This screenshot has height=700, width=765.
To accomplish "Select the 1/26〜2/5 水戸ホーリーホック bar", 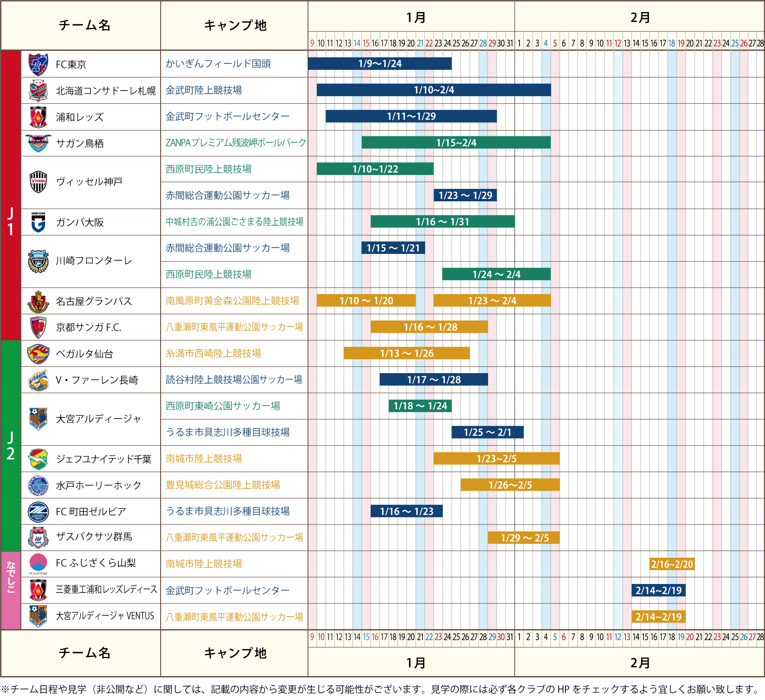I will click(x=510, y=485).
